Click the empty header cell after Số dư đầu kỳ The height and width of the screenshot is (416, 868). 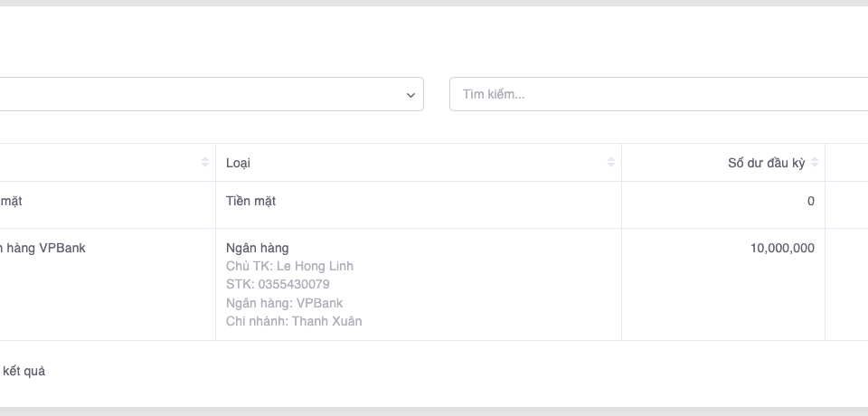coord(846,163)
